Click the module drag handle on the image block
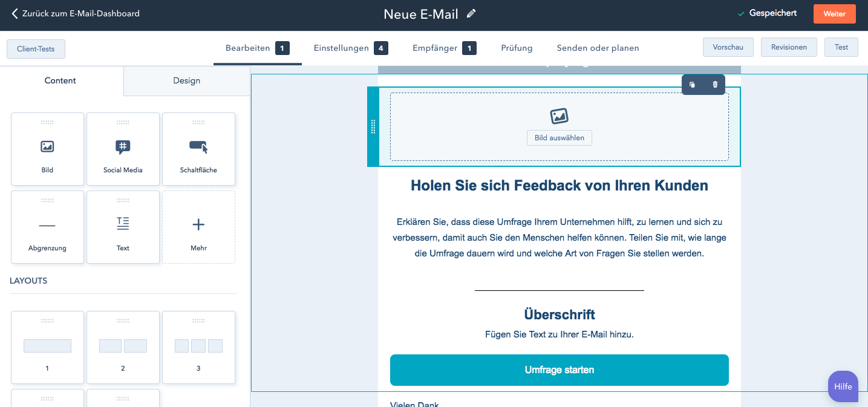Viewport: 868px width, 407px height. tap(373, 126)
